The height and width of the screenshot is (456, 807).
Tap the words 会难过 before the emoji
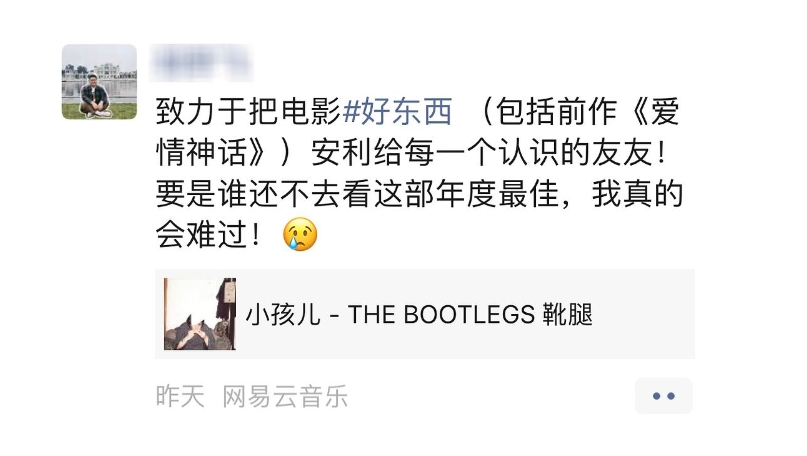(x=202, y=235)
